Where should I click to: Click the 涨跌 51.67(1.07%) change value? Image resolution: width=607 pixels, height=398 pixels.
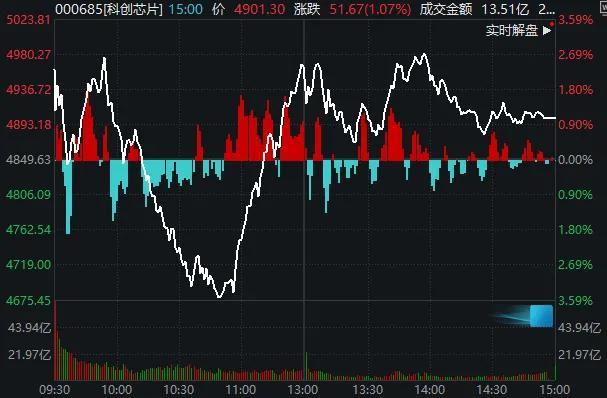point(370,9)
